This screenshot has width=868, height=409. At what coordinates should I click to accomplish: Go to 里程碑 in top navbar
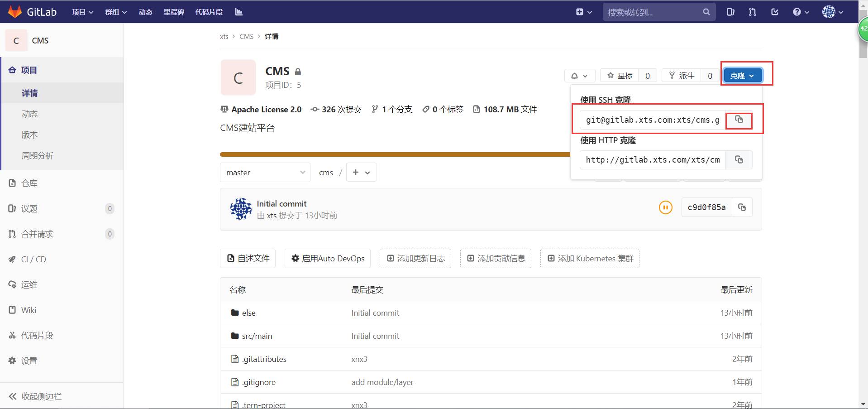point(174,12)
